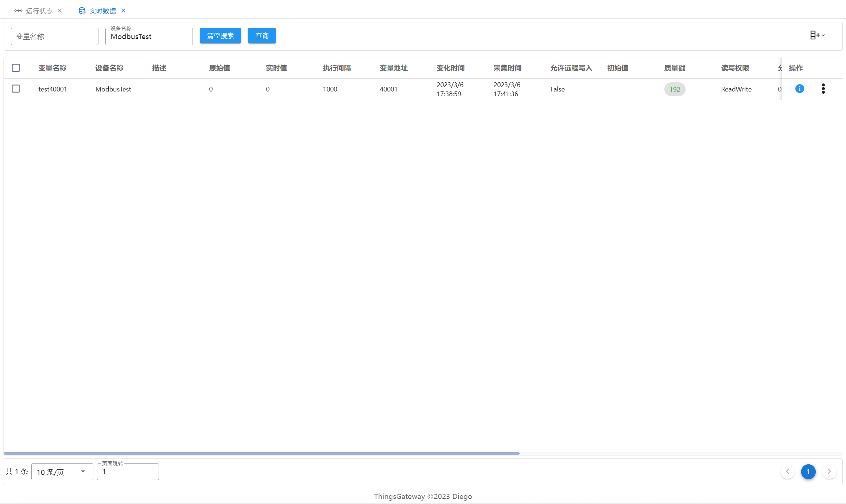
Task: Focus the 变量名称 search field
Action: point(55,36)
